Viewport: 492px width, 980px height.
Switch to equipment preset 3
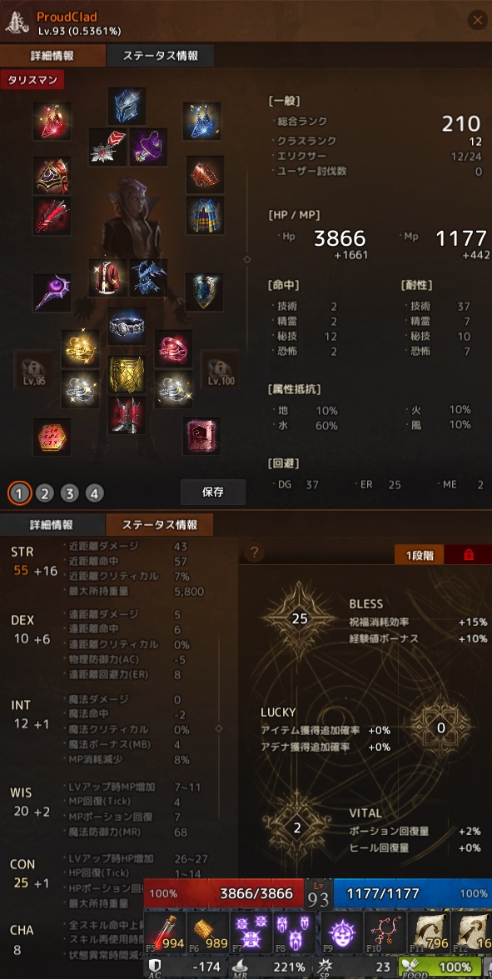pyautogui.click(x=69, y=493)
